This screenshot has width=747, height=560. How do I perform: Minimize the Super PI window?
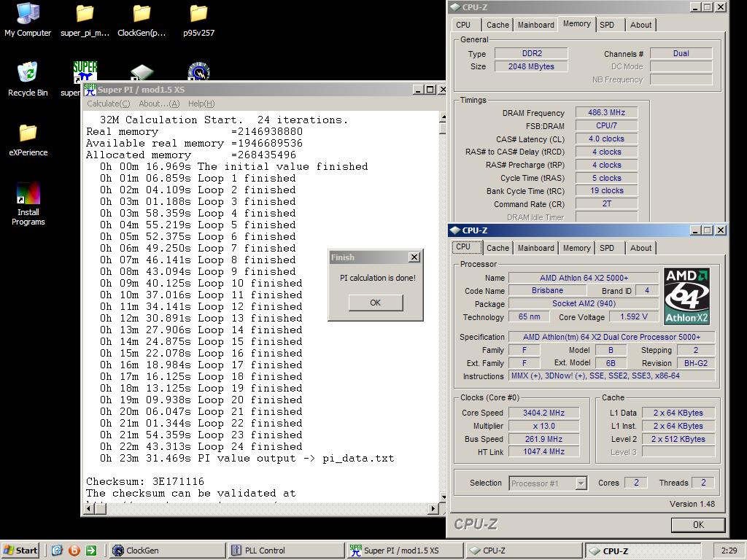[418, 90]
